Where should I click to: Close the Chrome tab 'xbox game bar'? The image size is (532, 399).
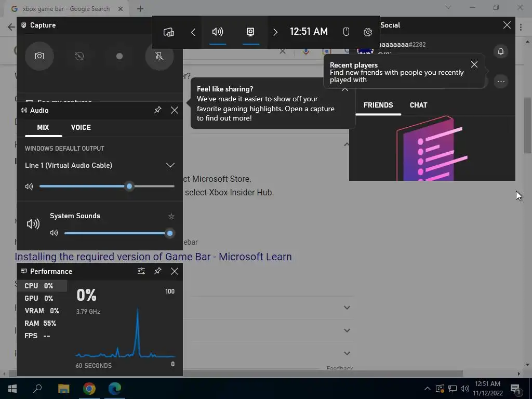pyautogui.click(x=121, y=9)
